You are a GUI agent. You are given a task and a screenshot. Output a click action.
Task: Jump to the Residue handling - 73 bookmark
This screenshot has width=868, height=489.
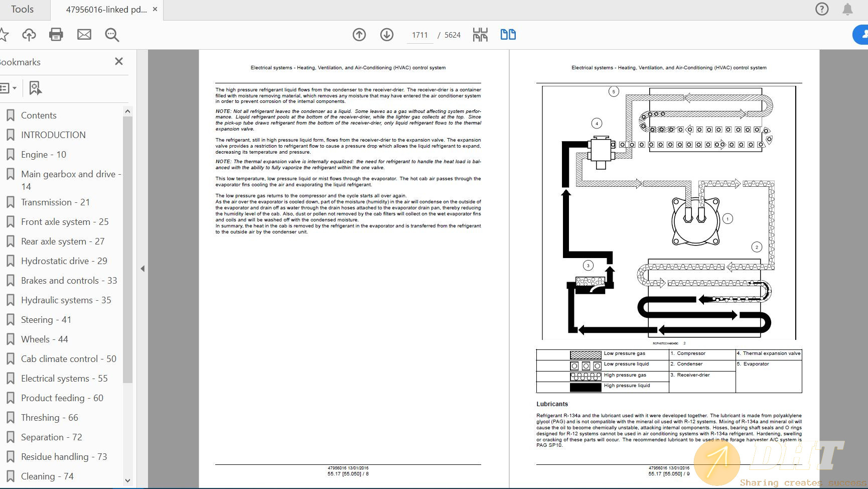point(64,456)
